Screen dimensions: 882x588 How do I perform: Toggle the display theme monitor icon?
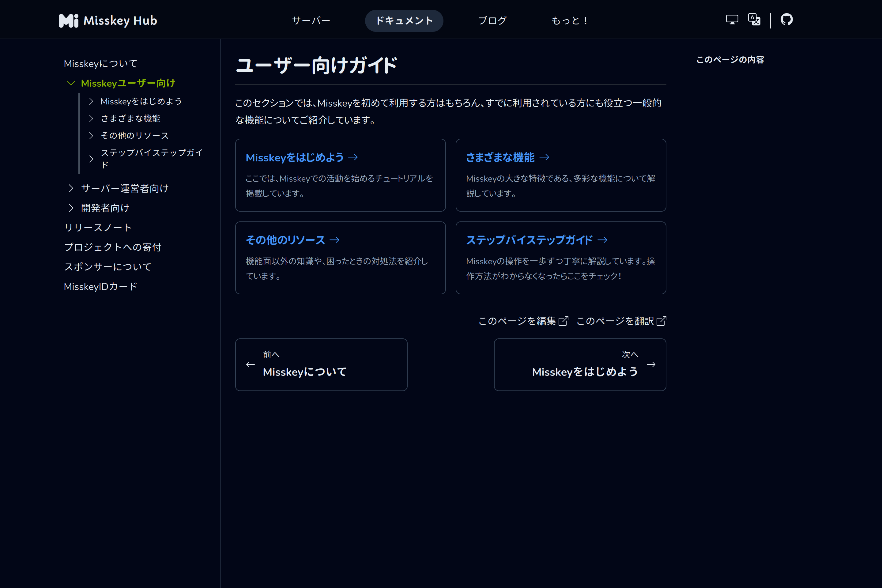(732, 20)
